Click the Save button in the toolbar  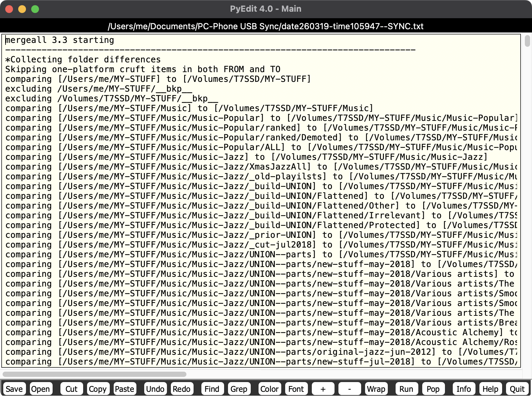coord(14,389)
